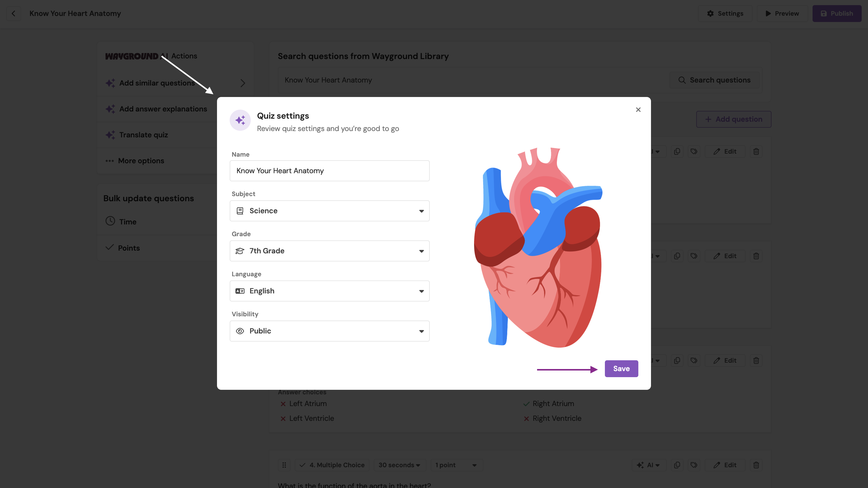The width and height of the screenshot is (868, 488).
Task: Open More options in AI Actions
Action: tap(141, 161)
